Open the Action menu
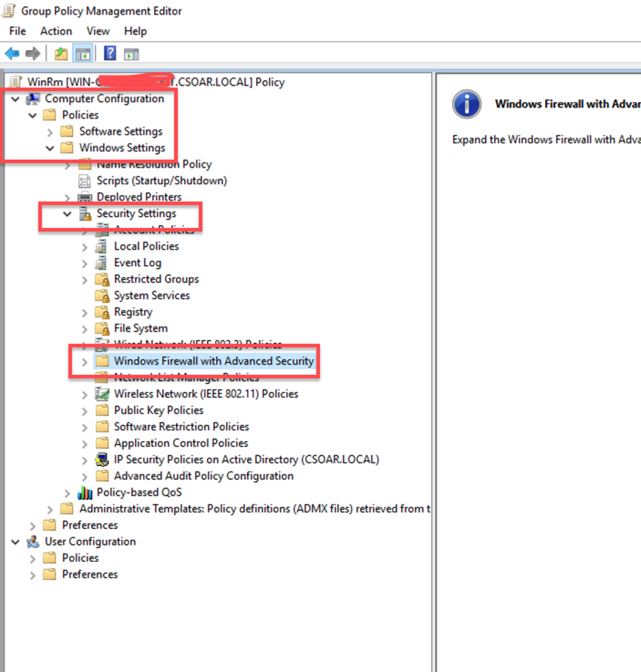This screenshot has height=672, width=641. tap(56, 31)
